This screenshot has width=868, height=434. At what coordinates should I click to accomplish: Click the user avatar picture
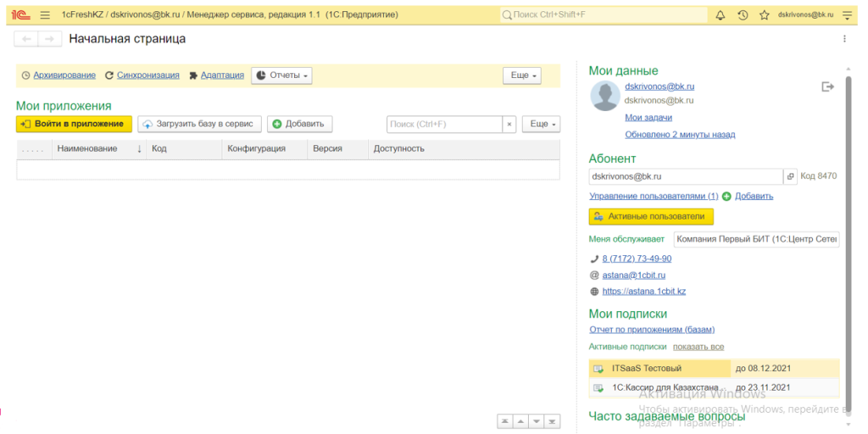(x=604, y=96)
